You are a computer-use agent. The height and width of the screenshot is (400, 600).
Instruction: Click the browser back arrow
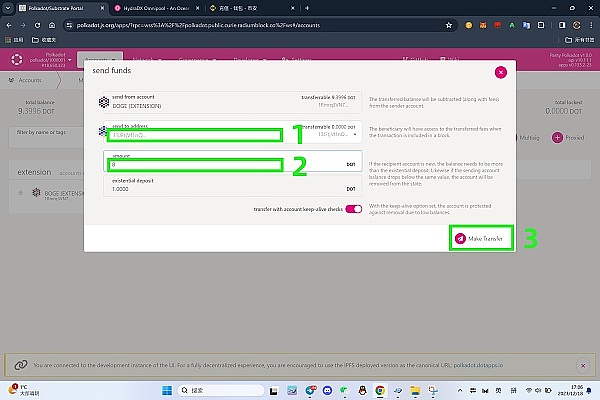point(10,27)
